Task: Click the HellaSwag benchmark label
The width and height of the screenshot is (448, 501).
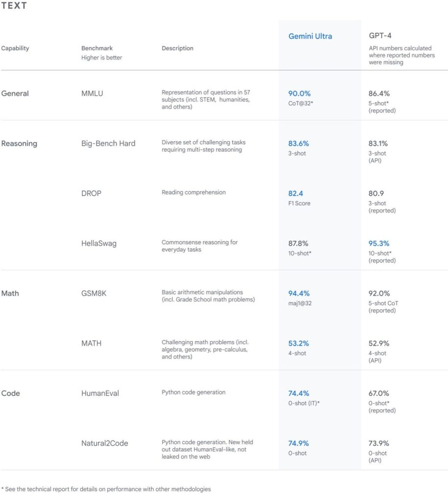Action: pos(99,243)
